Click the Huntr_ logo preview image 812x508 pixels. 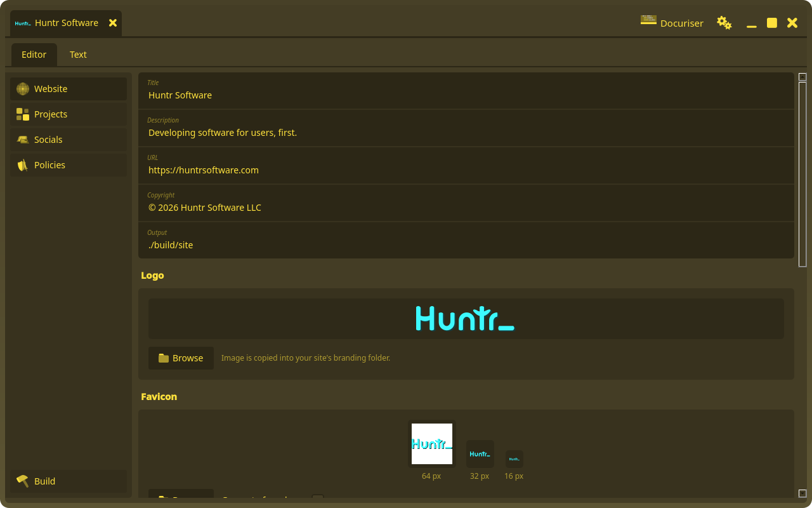click(x=465, y=319)
